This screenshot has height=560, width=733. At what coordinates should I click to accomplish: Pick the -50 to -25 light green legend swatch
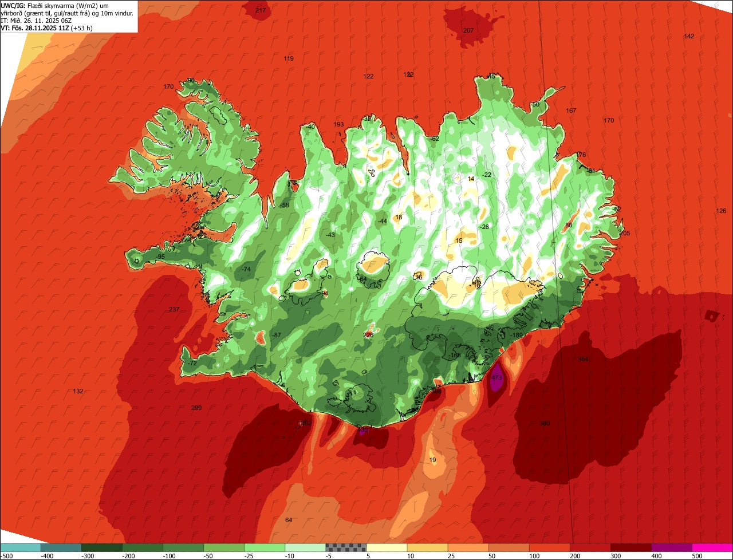click(223, 547)
